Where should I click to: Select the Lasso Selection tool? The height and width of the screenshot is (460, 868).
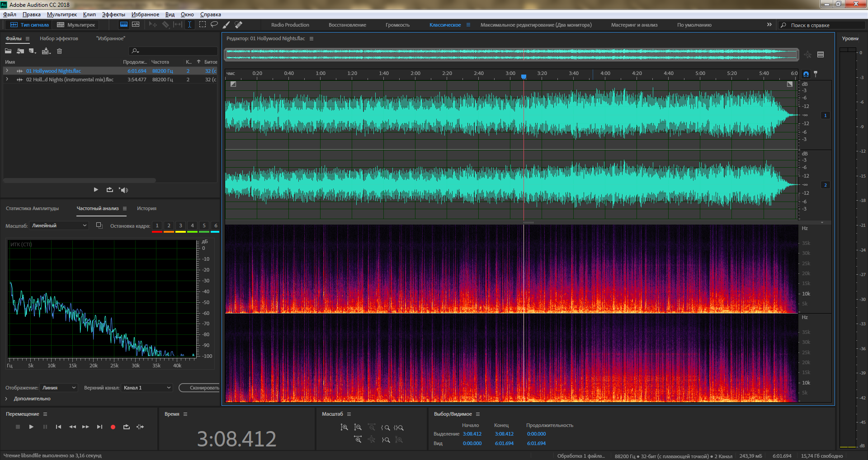point(214,25)
